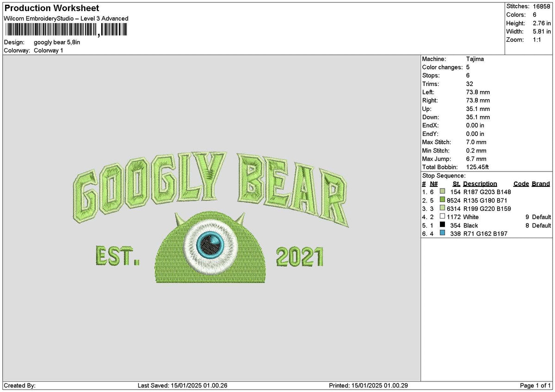Click the design name 'googly bear 5,8in'
The height and width of the screenshot is (392, 555).
[57, 42]
